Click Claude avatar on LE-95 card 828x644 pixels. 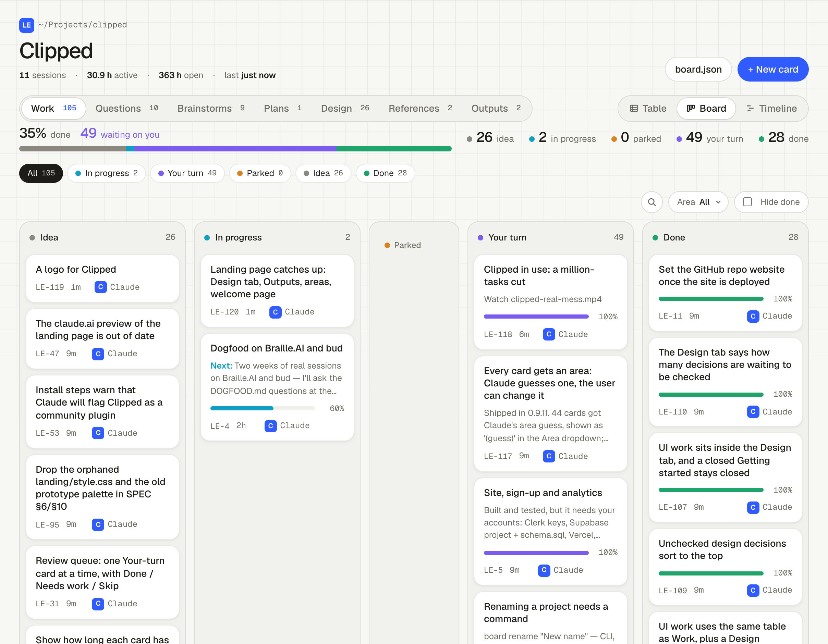pos(98,524)
